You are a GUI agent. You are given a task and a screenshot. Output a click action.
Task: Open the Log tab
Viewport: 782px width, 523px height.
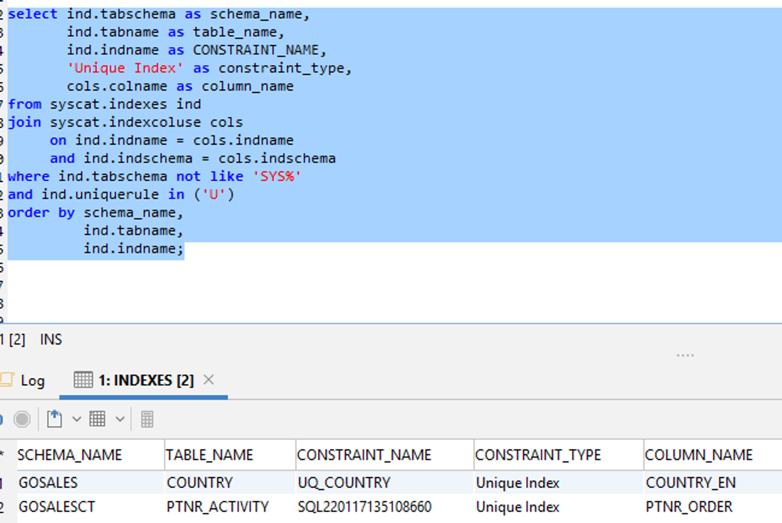click(x=32, y=380)
